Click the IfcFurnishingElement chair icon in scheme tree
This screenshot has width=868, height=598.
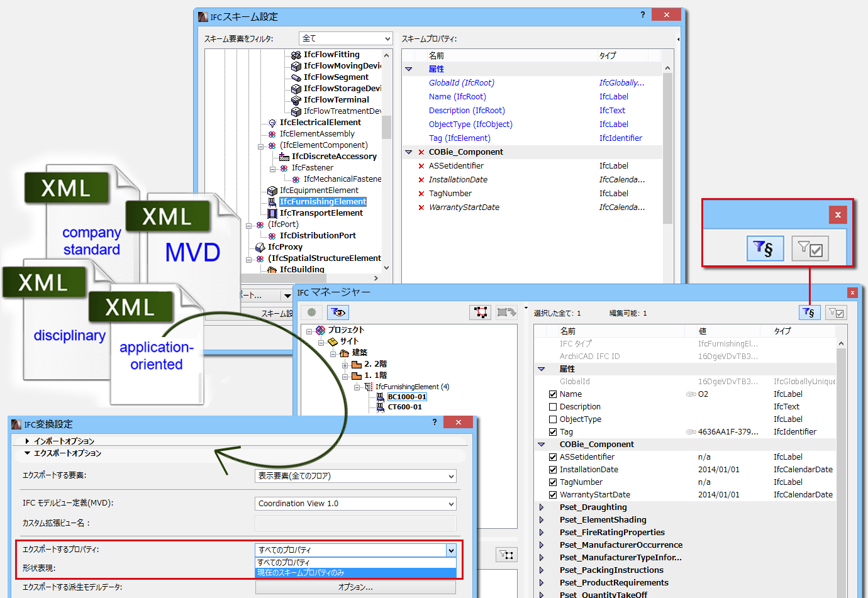[x=272, y=202]
